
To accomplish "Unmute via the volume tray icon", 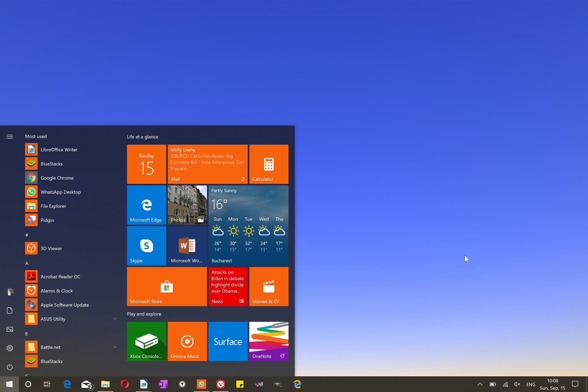I will point(517,384).
